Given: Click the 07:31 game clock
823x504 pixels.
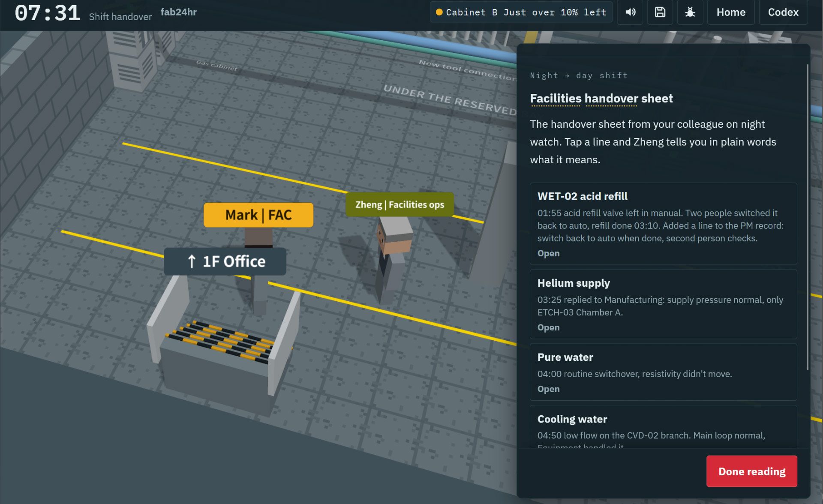Looking at the screenshot, I should point(47,13).
